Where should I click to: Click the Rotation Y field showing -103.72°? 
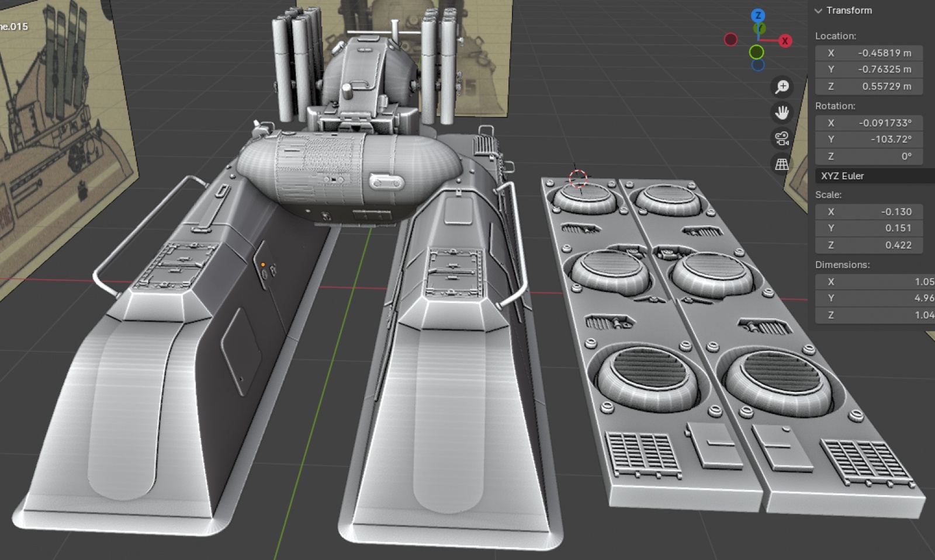click(x=869, y=140)
